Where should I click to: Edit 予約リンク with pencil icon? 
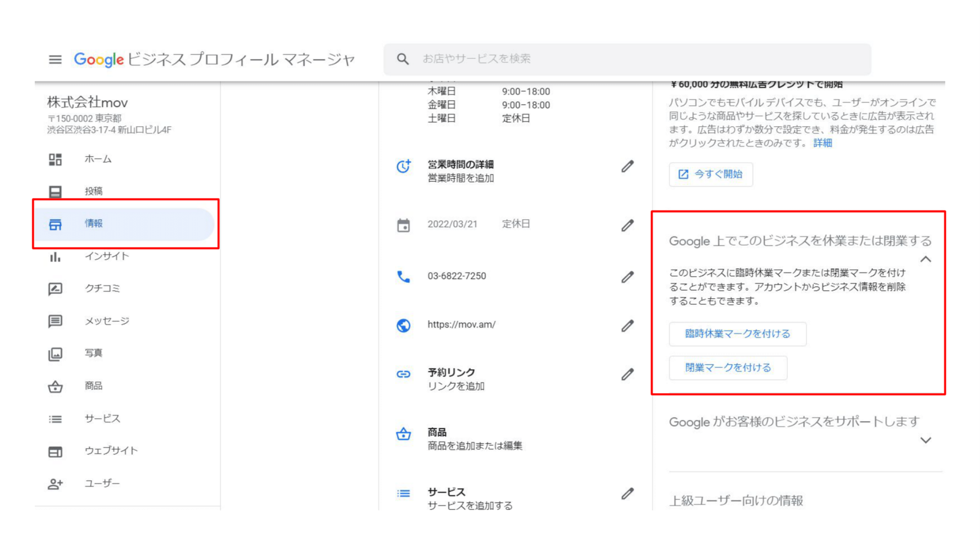tap(627, 374)
